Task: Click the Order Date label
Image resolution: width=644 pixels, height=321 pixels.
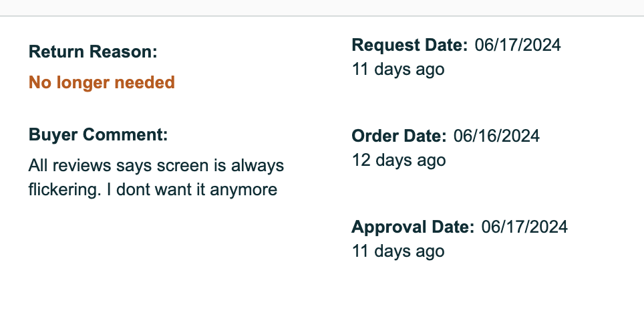Action: click(x=399, y=136)
